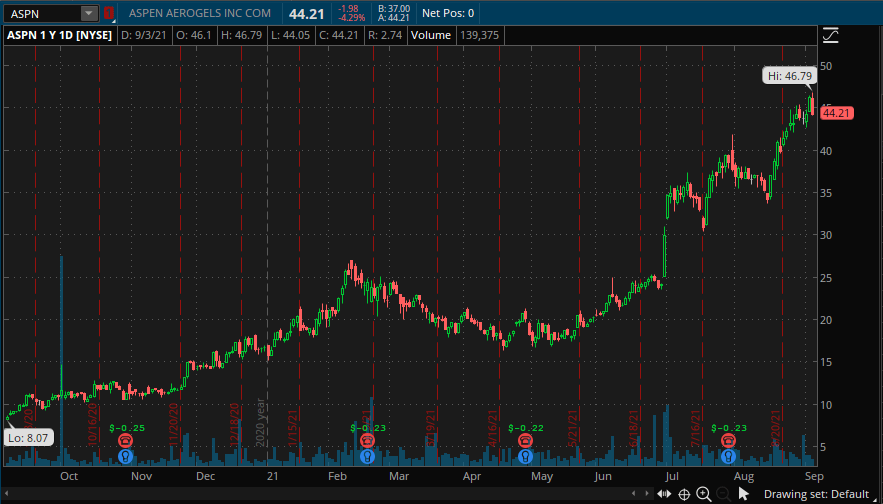Click the blue lightbulb icon near November
883x504 pixels.
coord(125,456)
